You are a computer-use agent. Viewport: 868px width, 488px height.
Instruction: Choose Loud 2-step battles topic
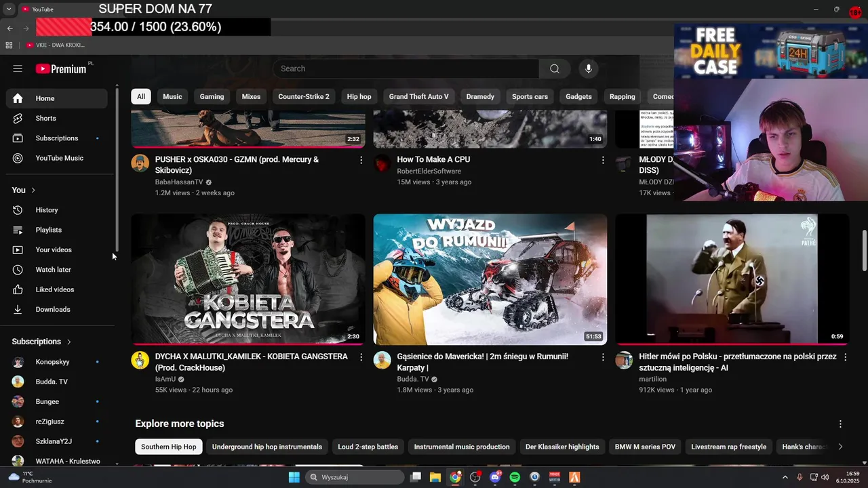[368, 447]
